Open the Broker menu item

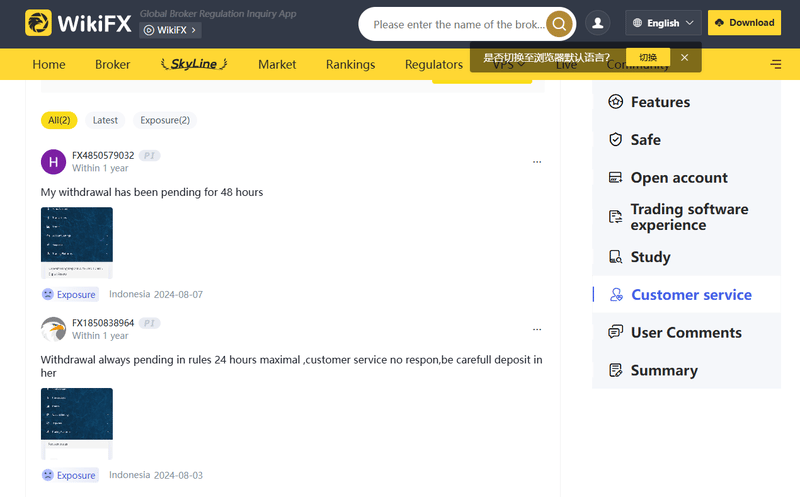pyautogui.click(x=112, y=64)
